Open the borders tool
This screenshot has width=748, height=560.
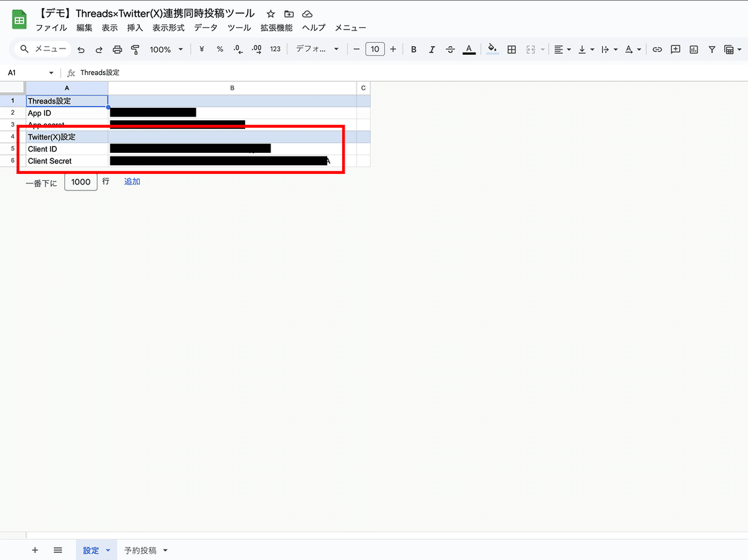point(512,49)
